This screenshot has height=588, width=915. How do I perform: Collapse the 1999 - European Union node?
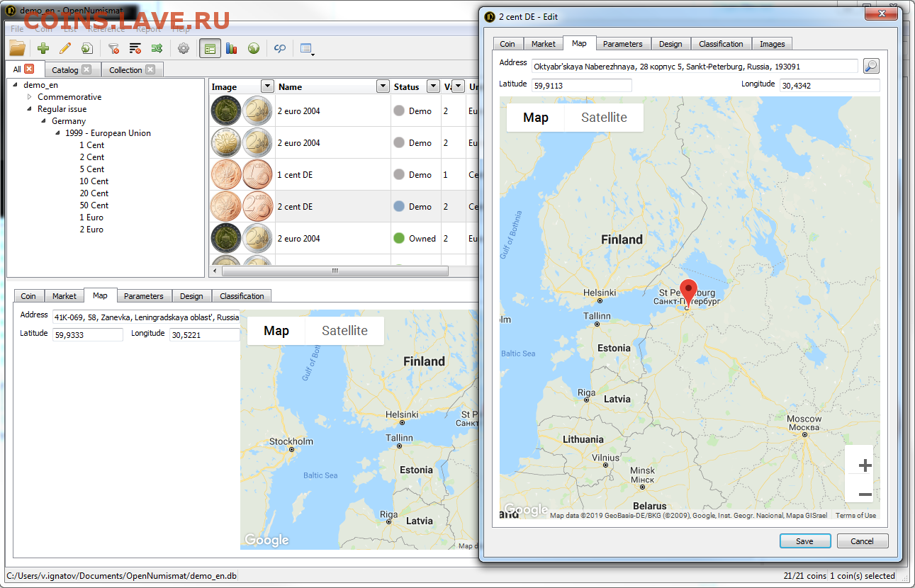click(58, 133)
